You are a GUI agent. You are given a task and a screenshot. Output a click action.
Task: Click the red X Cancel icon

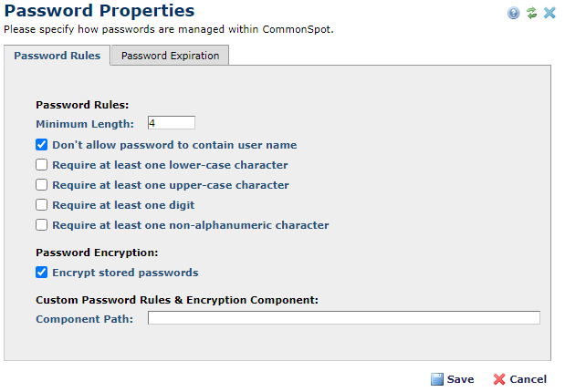click(x=499, y=379)
